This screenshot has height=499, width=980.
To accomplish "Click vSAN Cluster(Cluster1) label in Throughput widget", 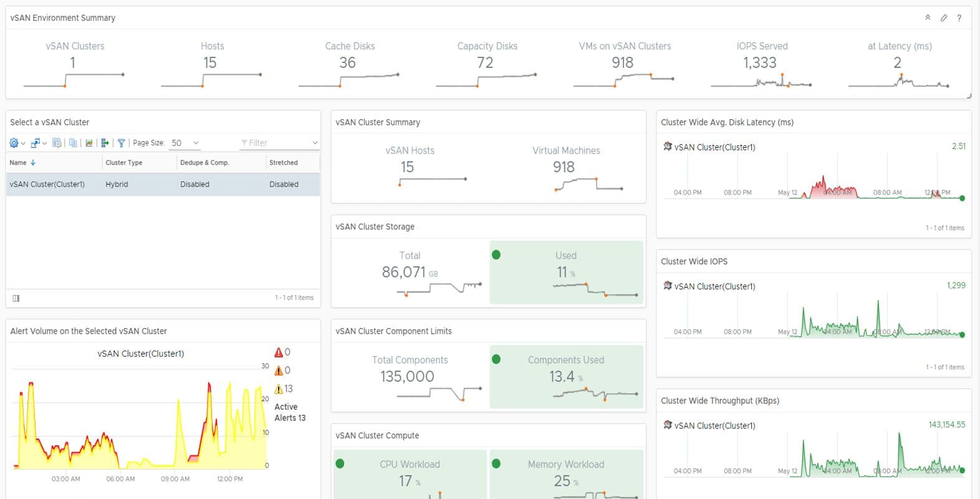I will 715,425.
